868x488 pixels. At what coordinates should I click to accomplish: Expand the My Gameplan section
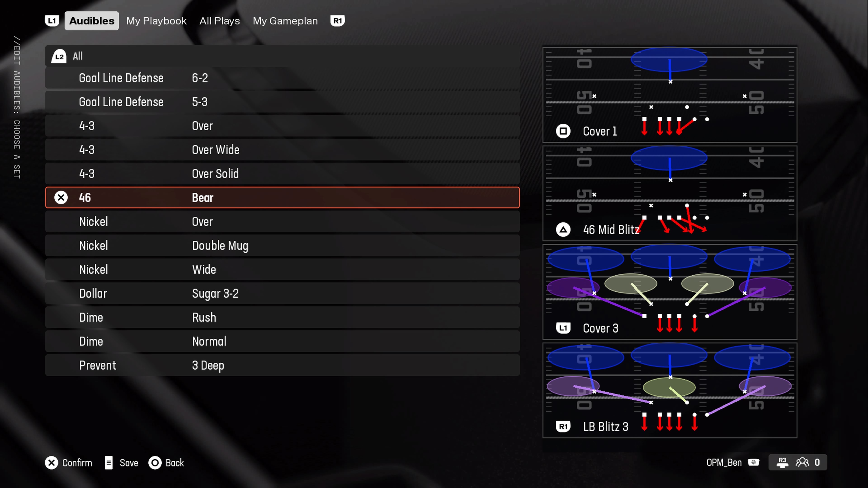point(285,21)
